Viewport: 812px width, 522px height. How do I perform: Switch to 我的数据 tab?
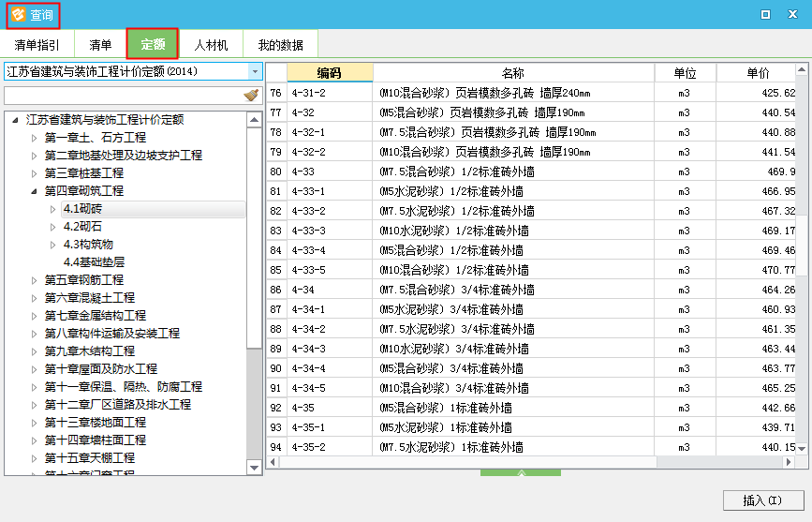[280, 44]
